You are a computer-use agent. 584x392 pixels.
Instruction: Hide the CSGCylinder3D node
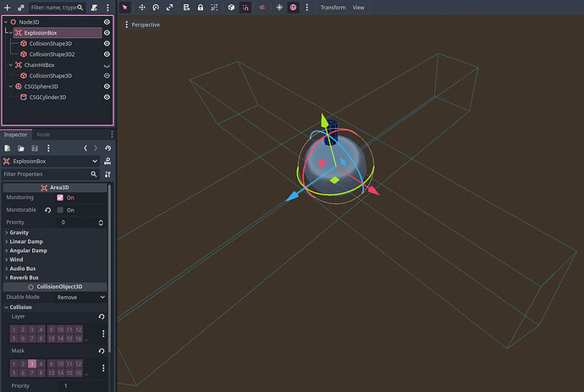[107, 97]
